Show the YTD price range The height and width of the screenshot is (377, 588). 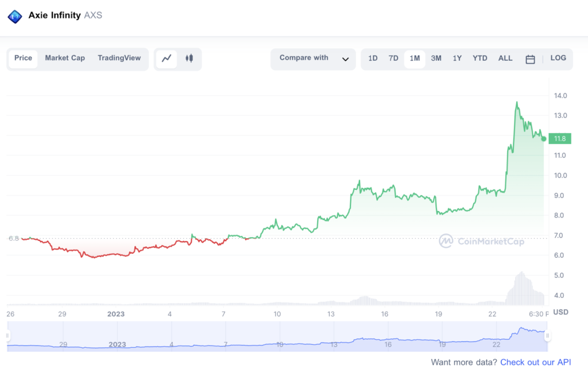click(x=480, y=59)
